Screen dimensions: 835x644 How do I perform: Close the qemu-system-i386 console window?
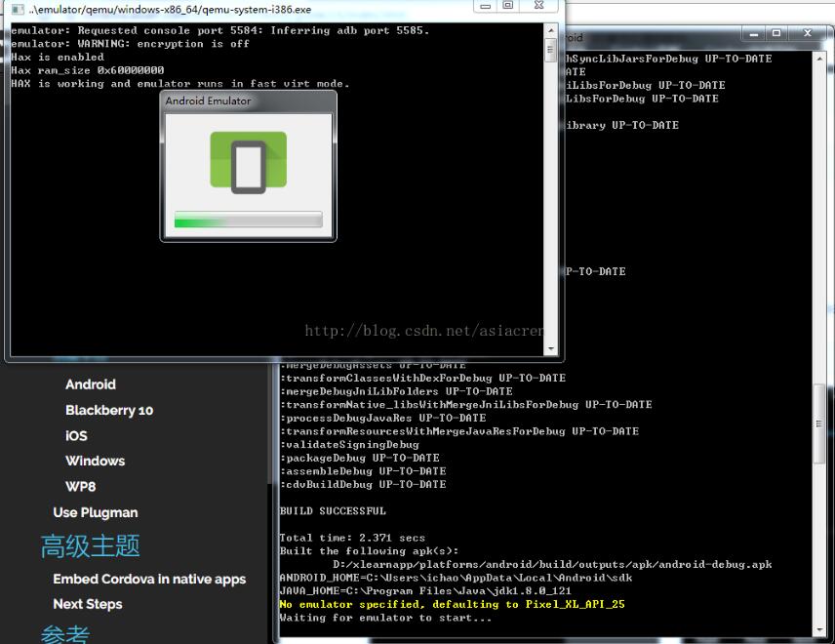(538, 5)
